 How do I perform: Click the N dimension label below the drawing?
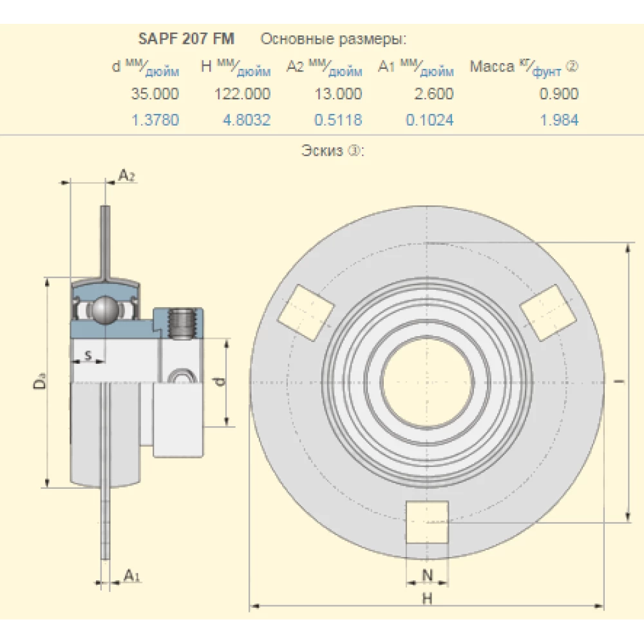tap(426, 574)
